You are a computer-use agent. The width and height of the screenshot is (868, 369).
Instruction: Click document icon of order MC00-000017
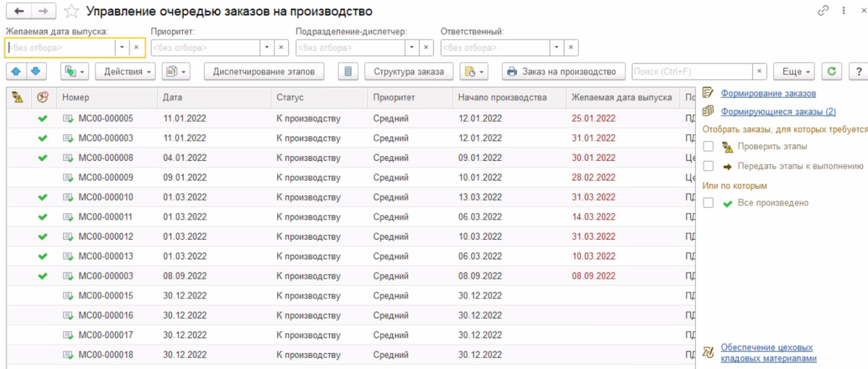pyautogui.click(x=68, y=335)
